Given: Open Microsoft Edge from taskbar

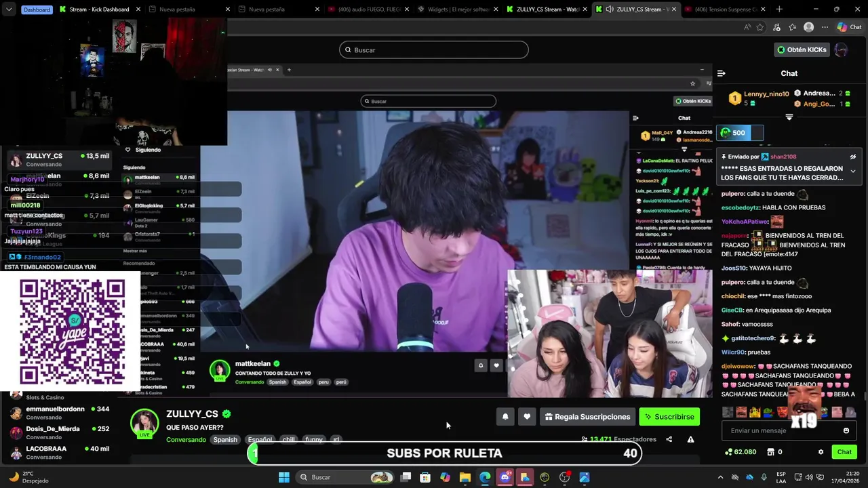Looking at the screenshot, I should (x=485, y=477).
